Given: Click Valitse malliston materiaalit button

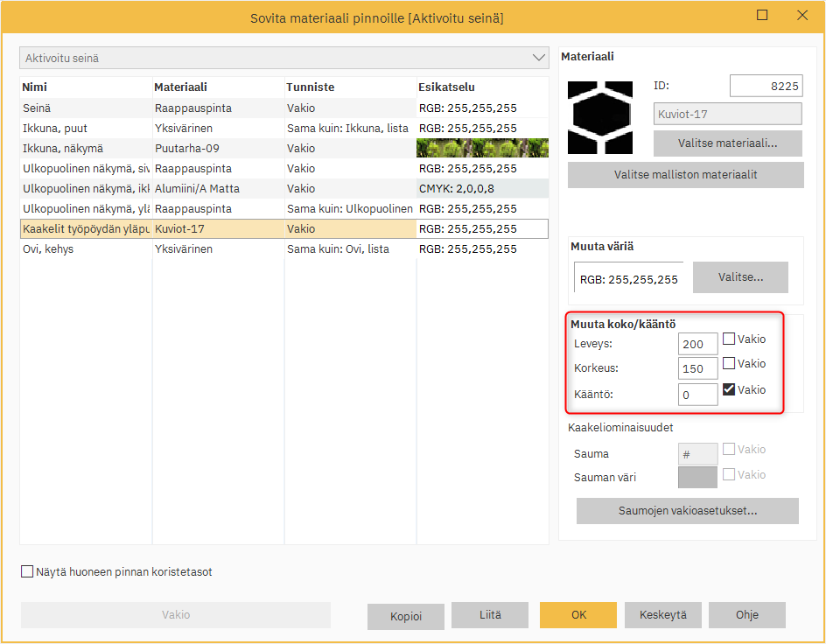Looking at the screenshot, I should (685, 175).
